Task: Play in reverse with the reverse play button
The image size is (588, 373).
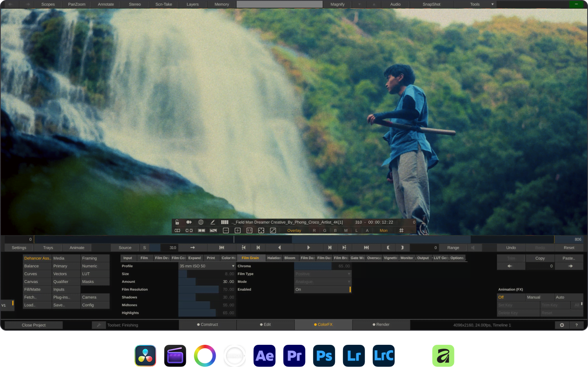Action: tap(279, 248)
